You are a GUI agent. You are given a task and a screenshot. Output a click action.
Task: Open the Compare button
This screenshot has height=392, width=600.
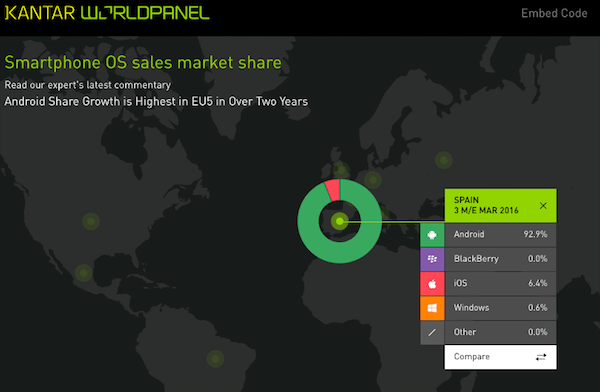[501, 357]
